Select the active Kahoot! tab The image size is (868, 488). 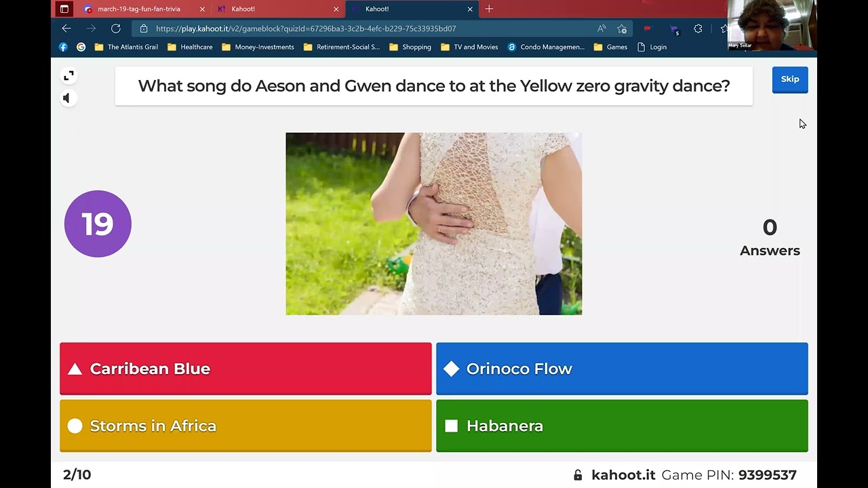tap(411, 9)
